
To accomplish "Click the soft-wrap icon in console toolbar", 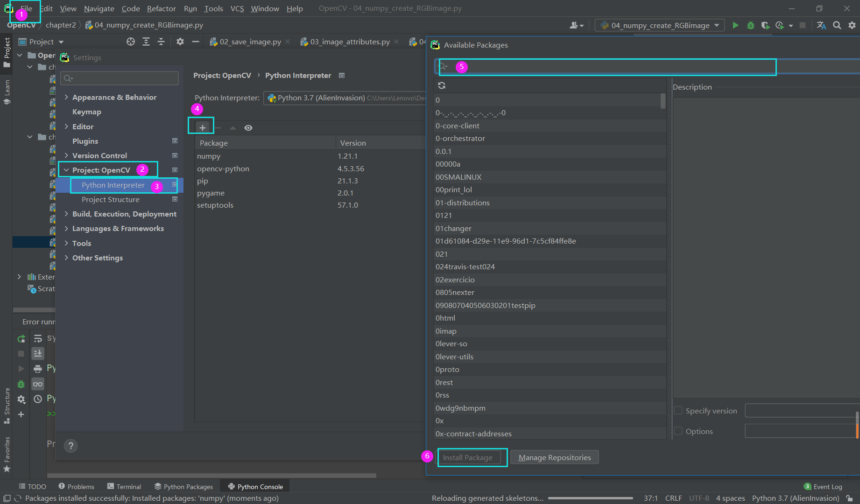I will click(x=38, y=339).
